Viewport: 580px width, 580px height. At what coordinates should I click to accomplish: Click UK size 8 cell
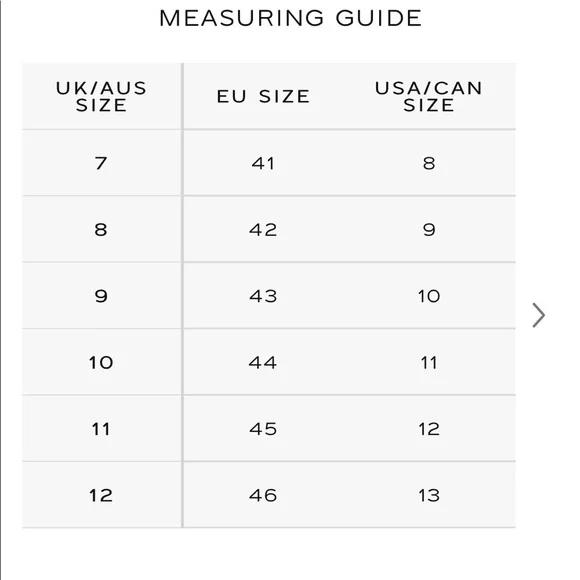click(x=101, y=229)
